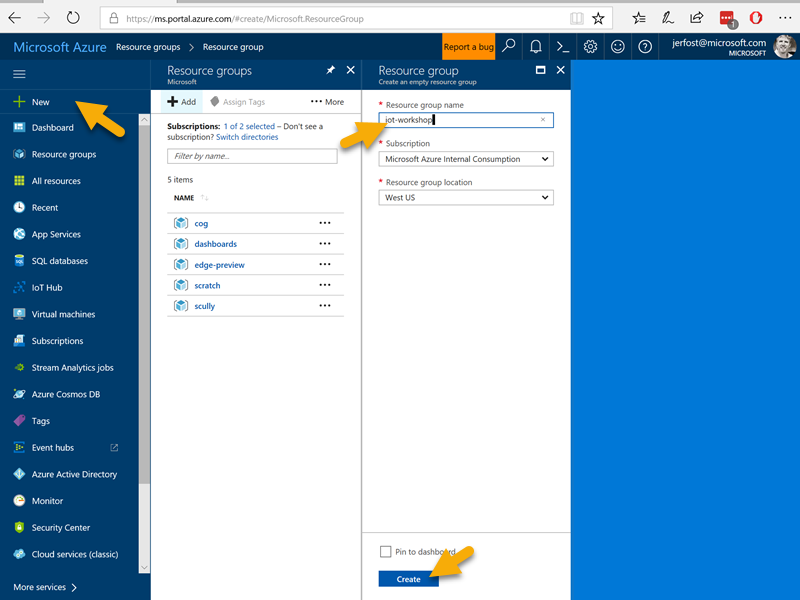Click the Microsoft Azure logo text
This screenshot has height=600, width=800.
click(60, 47)
